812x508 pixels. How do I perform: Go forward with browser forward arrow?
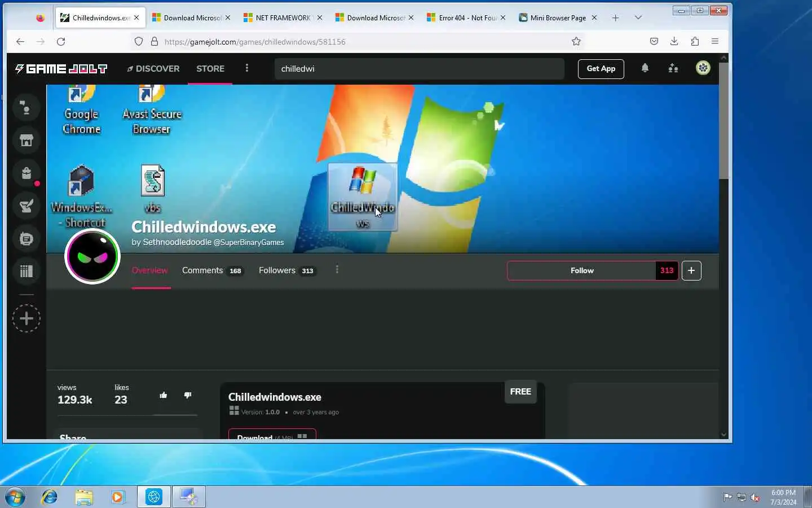coord(41,41)
